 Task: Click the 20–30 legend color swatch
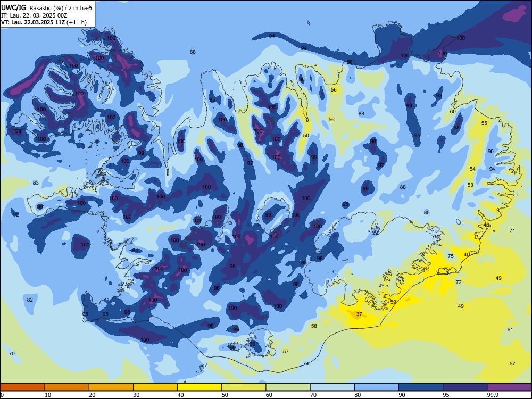tap(111, 387)
